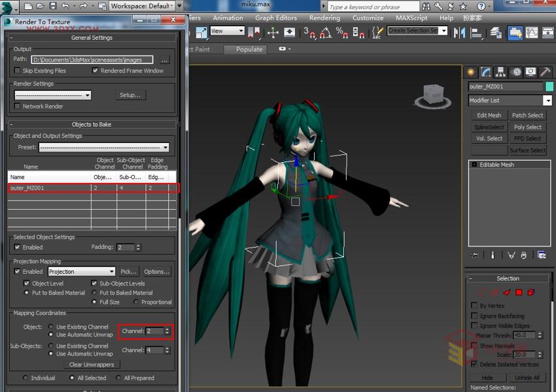Open the Utilities panel hammer icon
The image size is (556, 392).
(x=546, y=72)
